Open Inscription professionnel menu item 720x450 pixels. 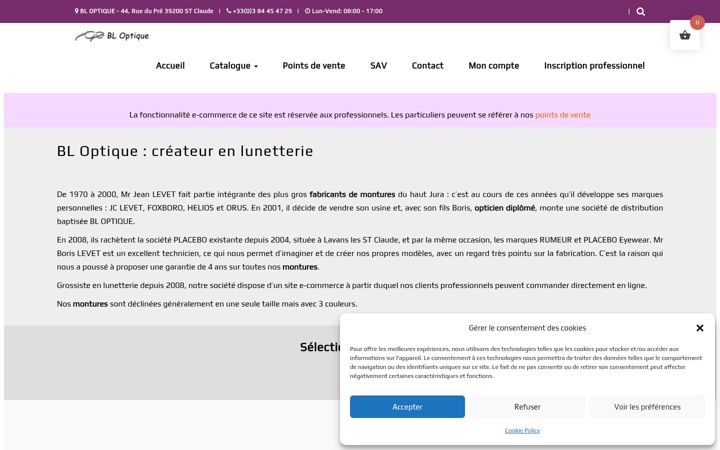pos(594,66)
